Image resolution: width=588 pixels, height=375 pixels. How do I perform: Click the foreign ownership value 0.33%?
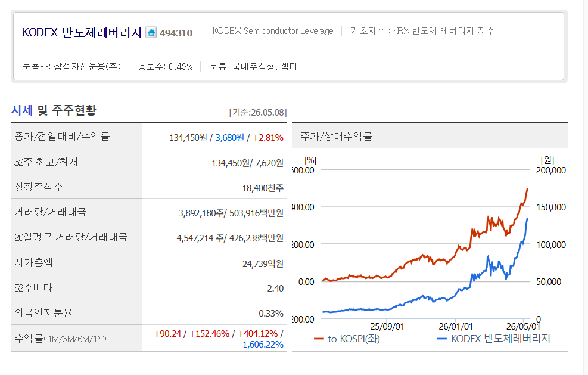click(x=270, y=314)
